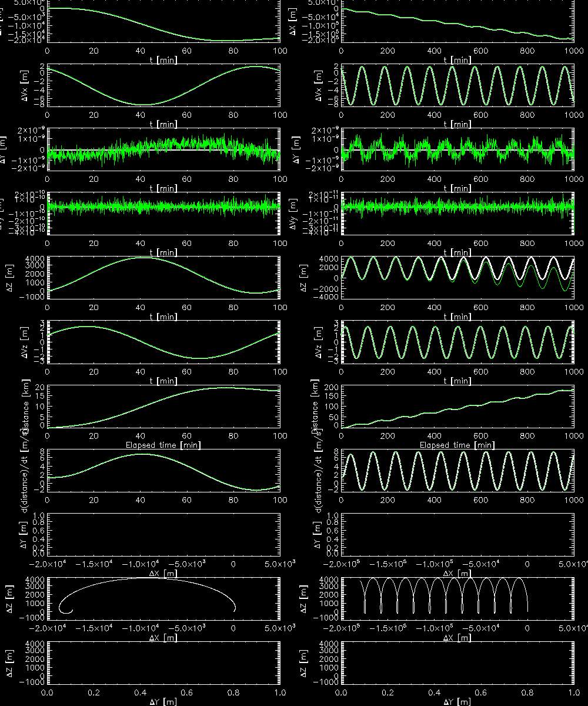Screen dimensions: 588x706
Task: Click the 'ΔY [m]' label under the right-hand ΔZ–ΔY plot
Action: [x=457, y=702]
